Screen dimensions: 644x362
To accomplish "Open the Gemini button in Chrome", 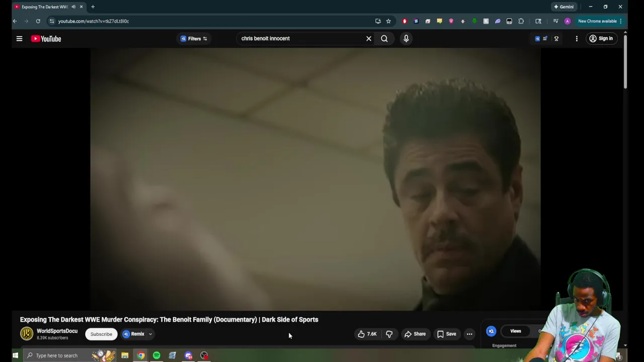I will click(563, 7).
